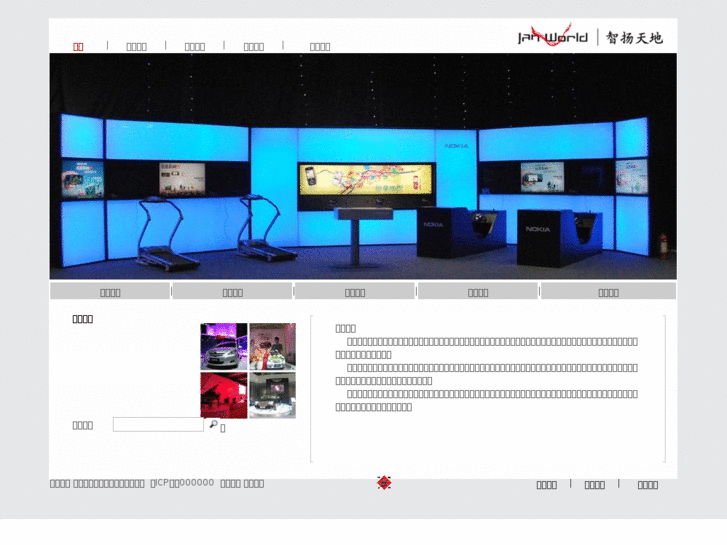This screenshot has height=545, width=727.
Task: Click the red badge icon in the footer
Action: click(x=384, y=483)
